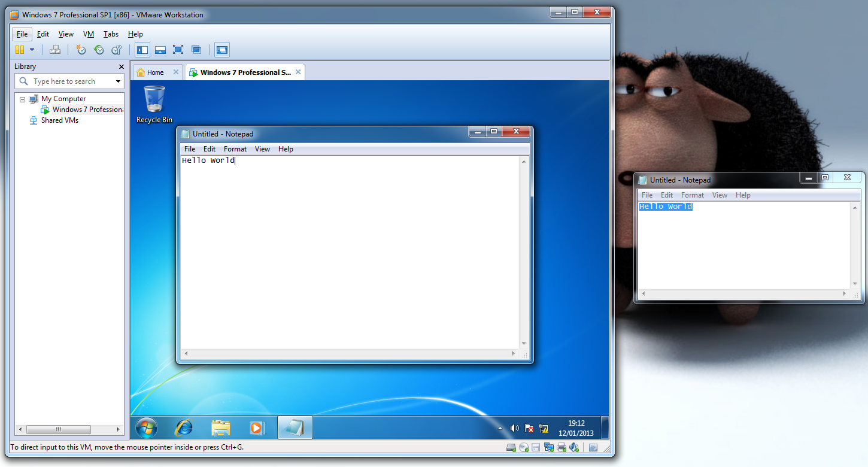The image size is (868, 467).
Task: Open the power options dropdown arrow
Action: point(32,50)
